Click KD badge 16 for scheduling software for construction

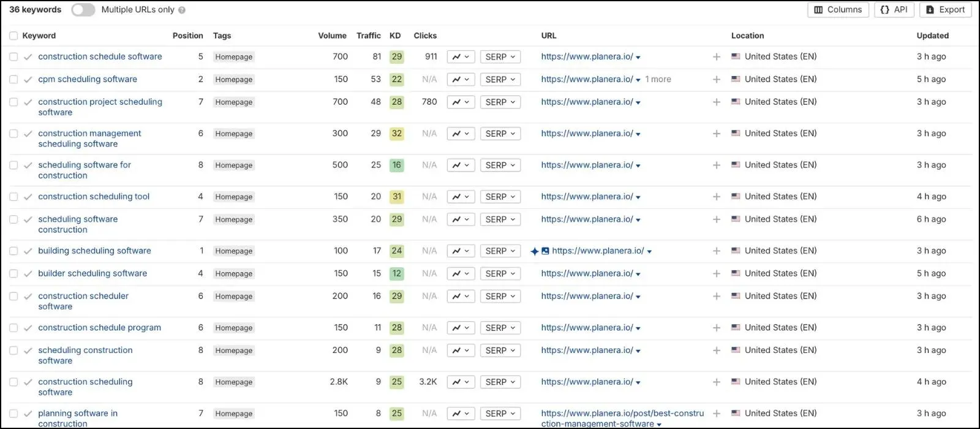pyautogui.click(x=397, y=165)
